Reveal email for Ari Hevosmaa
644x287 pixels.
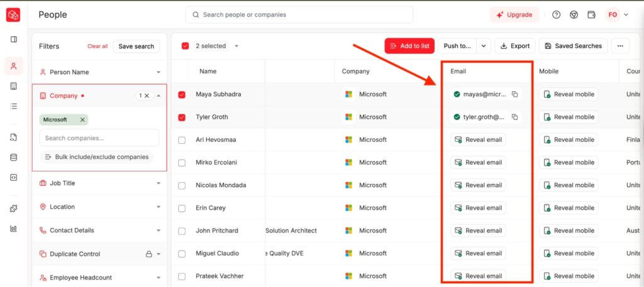[478, 140]
